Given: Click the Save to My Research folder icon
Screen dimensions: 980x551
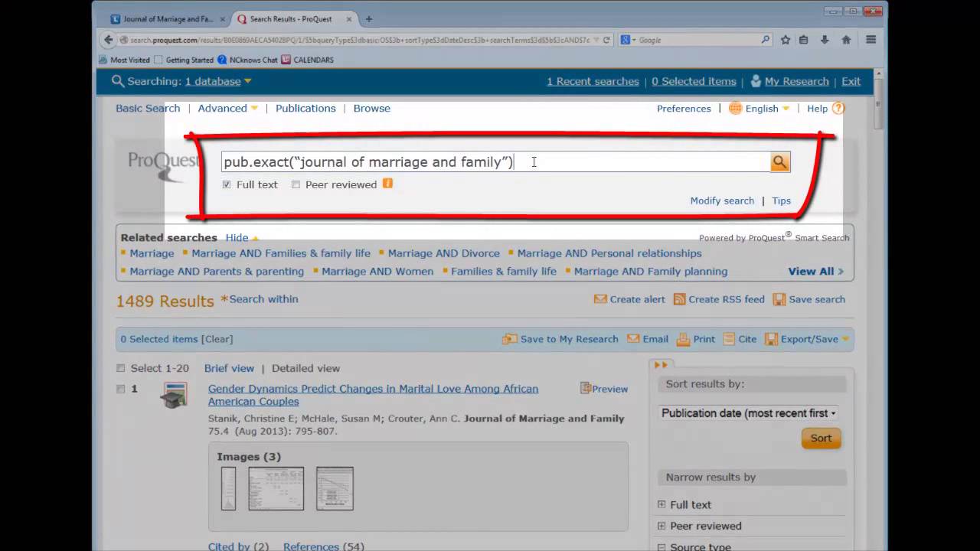Looking at the screenshot, I should pos(510,339).
